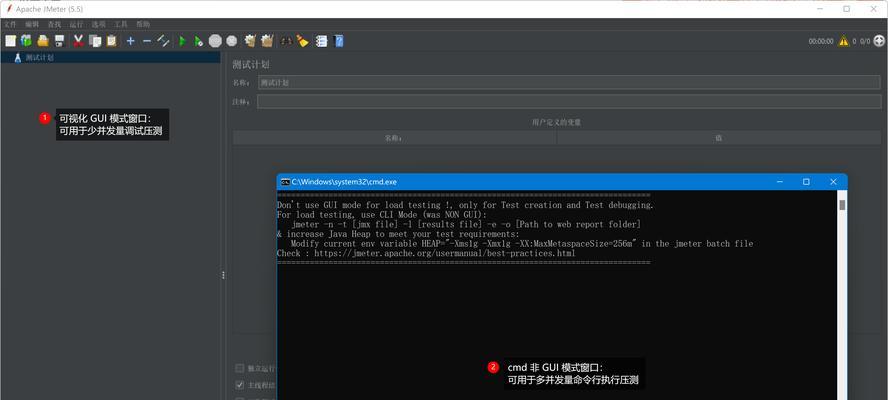This screenshot has width=888, height=400.
Task: Click the 值 column header in variables table
Action: click(x=719, y=138)
